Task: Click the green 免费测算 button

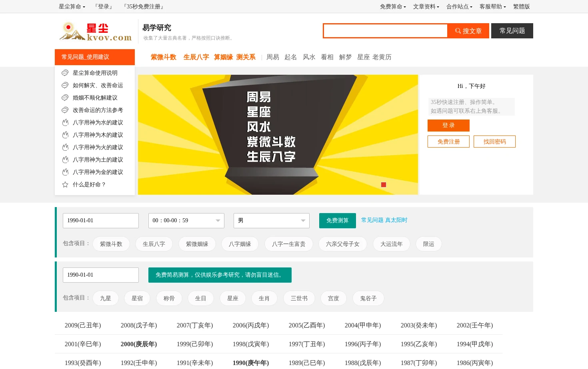Action: 338,221
